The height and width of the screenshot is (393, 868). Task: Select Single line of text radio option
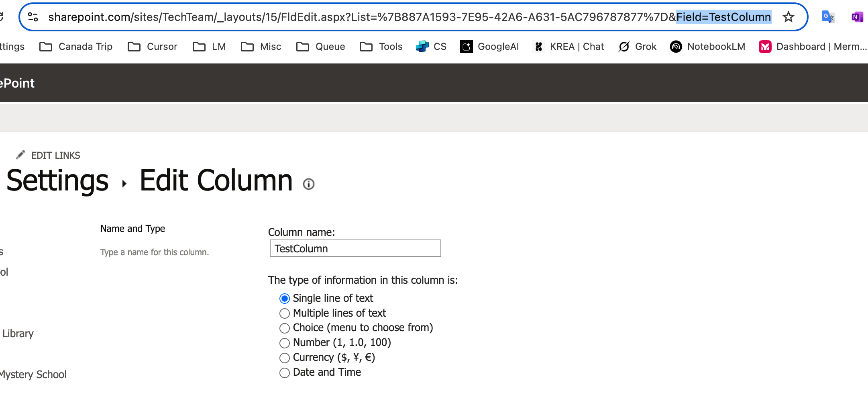[x=285, y=299]
